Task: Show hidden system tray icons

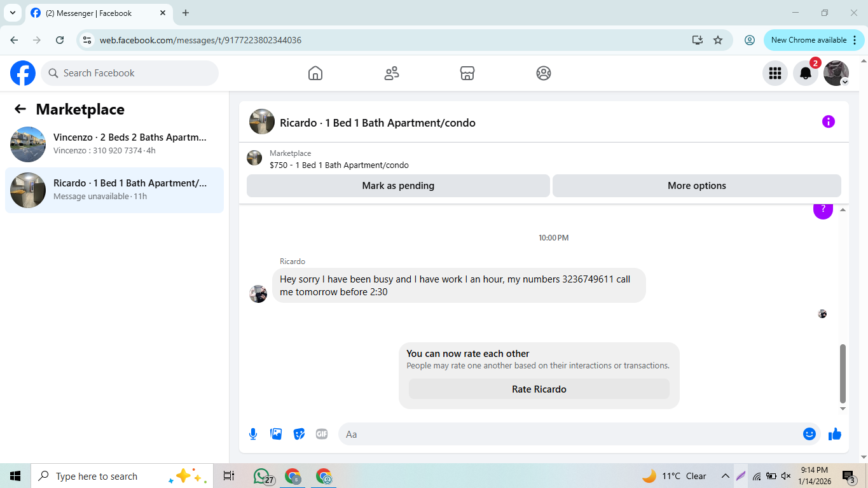Action: 725,476
